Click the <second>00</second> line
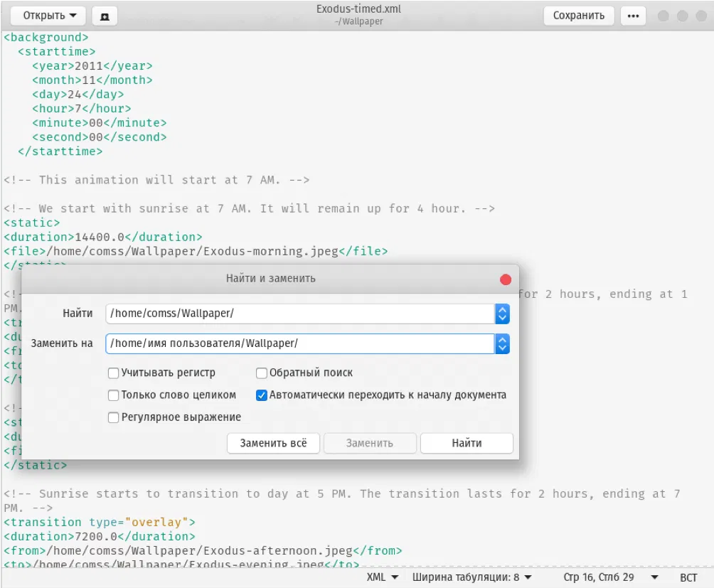Image resolution: width=714 pixels, height=588 pixels. pyautogui.click(x=100, y=137)
